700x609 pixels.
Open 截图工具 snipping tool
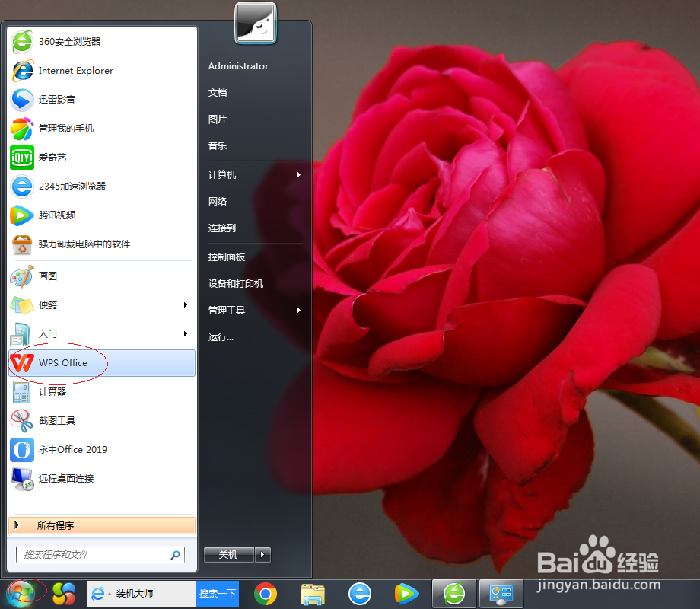[x=102, y=420]
